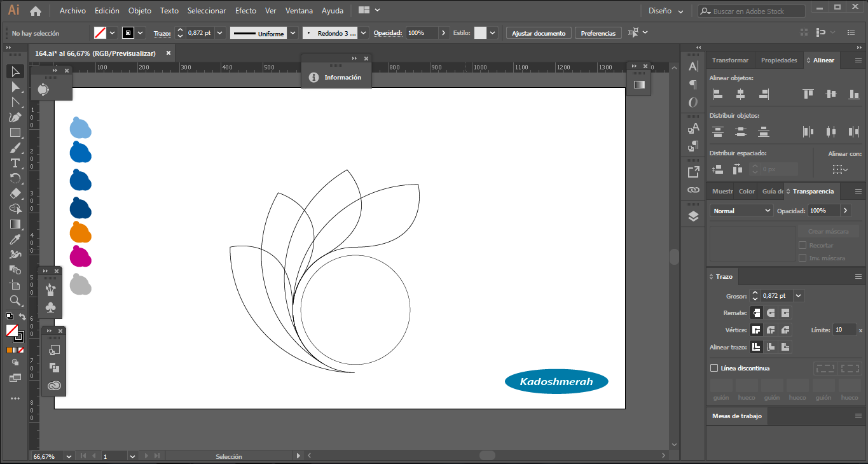868x464 pixels.
Task: Open the Character panel icon
Action: click(x=693, y=66)
